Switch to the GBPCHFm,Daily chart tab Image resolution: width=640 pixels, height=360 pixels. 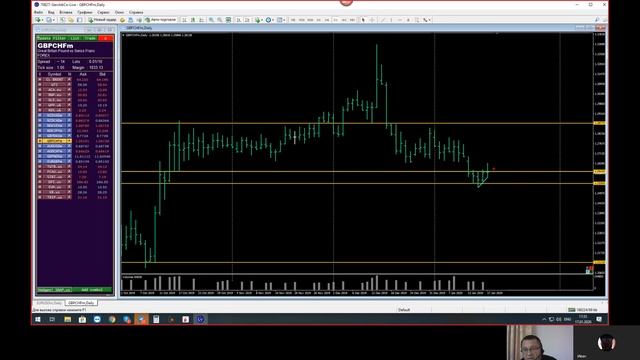click(81, 303)
